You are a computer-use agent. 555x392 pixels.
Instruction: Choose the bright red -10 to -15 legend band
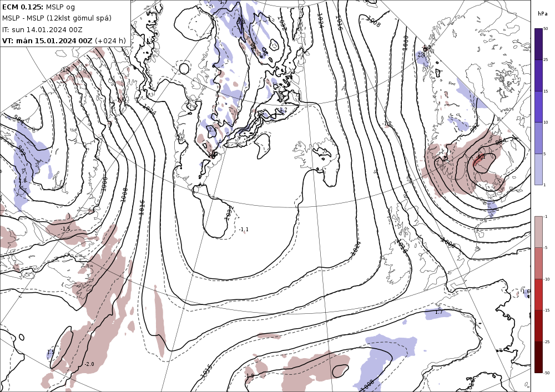coord(538,294)
